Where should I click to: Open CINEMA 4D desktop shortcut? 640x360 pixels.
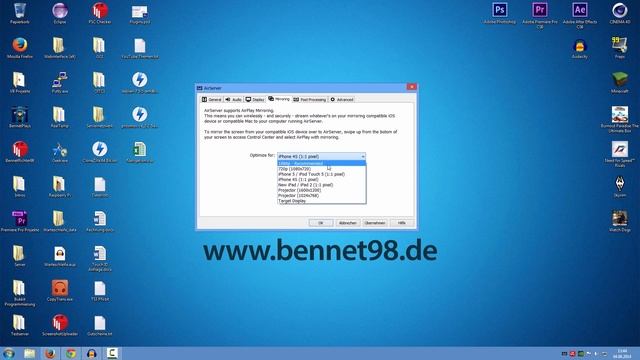[620, 13]
